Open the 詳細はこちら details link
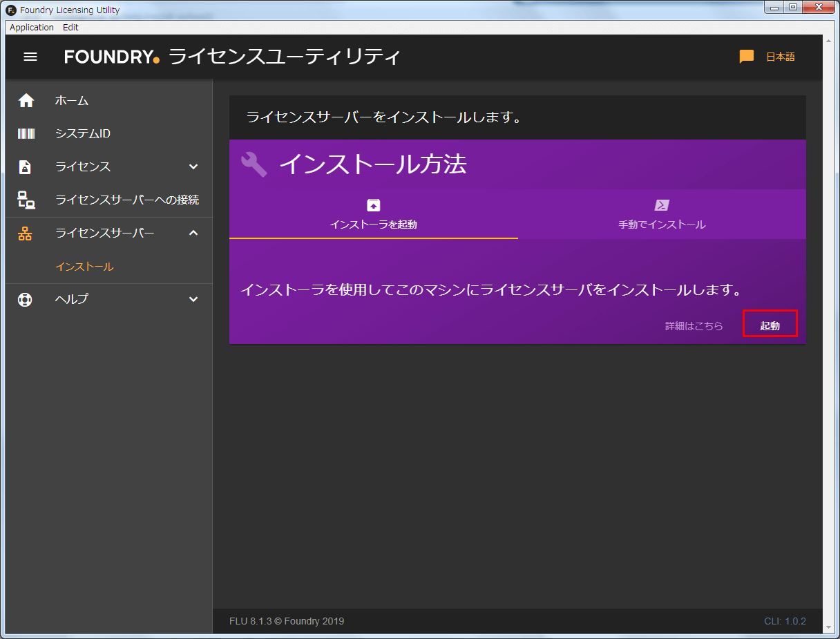 [694, 325]
